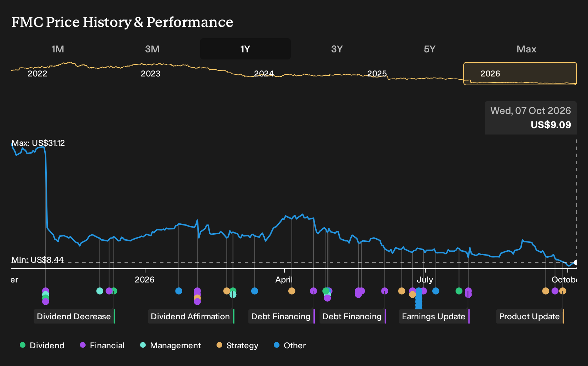
Task: Click the 'US$9.09' tooltip price
Action: click(551, 125)
